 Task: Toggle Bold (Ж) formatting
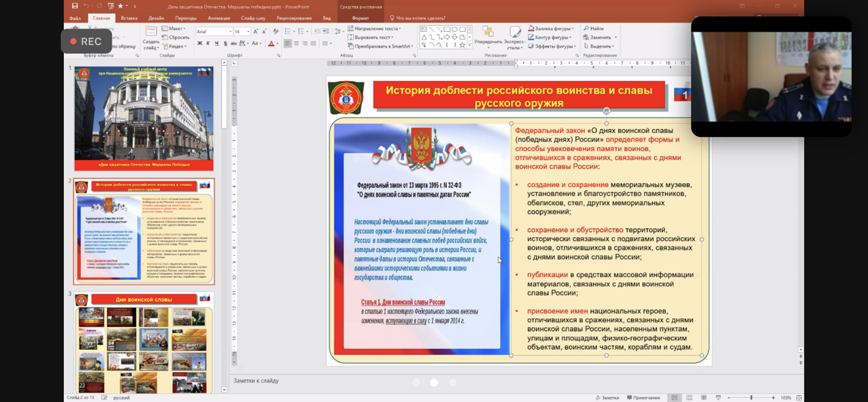pos(200,43)
